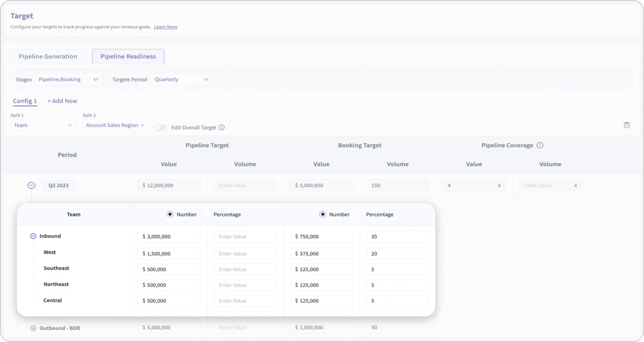Select Number radio under Booking Target

[322, 214]
